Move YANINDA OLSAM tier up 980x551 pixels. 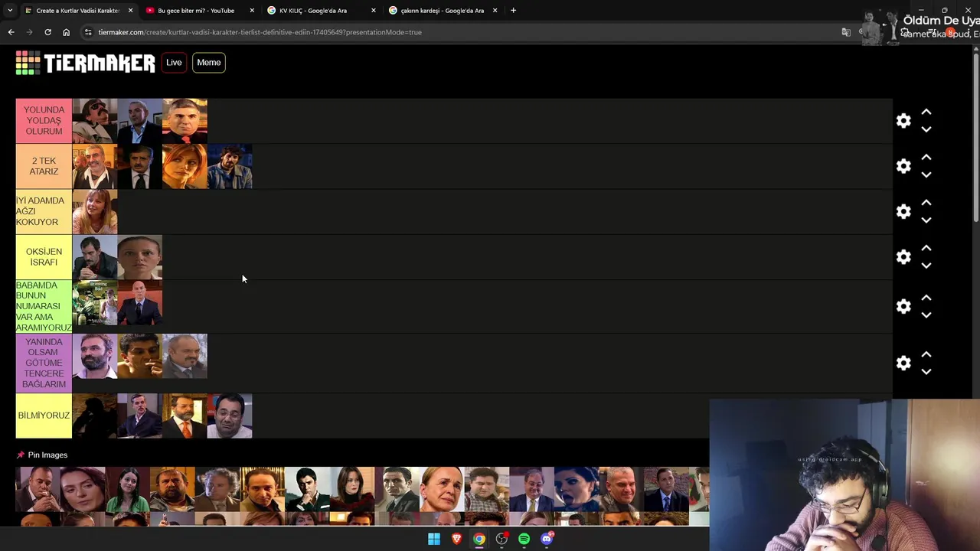click(926, 354)
